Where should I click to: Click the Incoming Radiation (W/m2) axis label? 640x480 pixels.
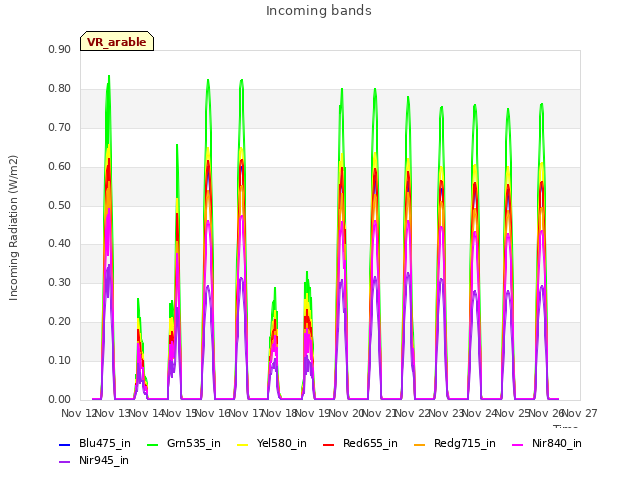13,228
